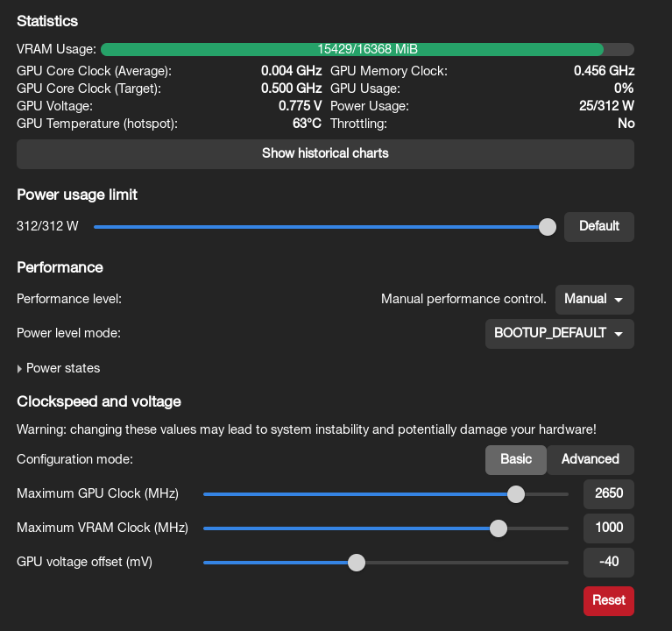The height and width of the screenshot is (631, 672).
Task: Click the Clockspeed and voltage heading
Action: click(x=99, y=401)
